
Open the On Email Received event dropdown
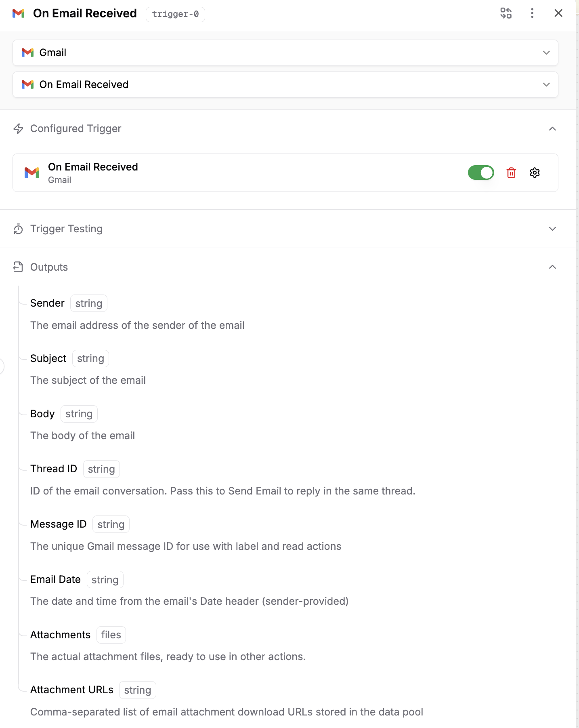click(285, 85)
